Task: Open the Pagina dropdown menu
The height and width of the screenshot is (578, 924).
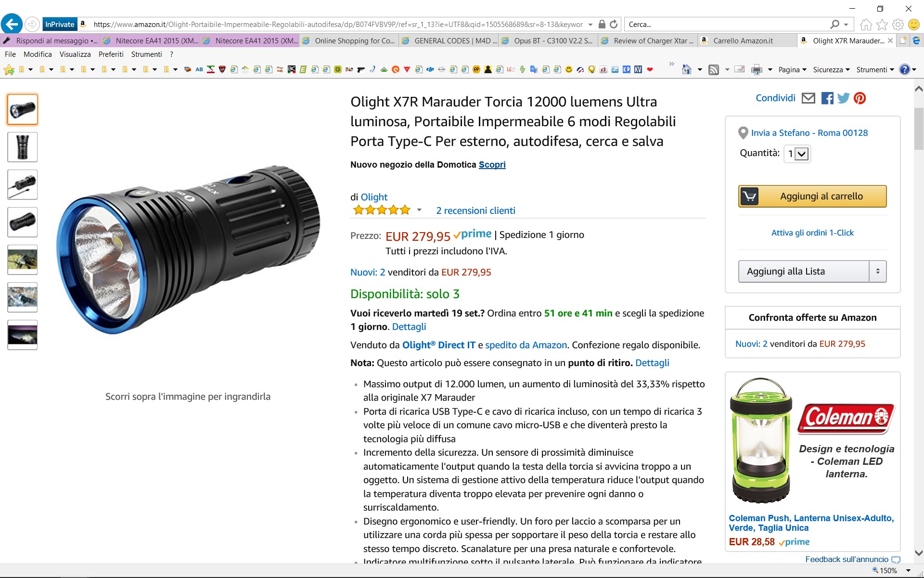Action: click(792, 70)
